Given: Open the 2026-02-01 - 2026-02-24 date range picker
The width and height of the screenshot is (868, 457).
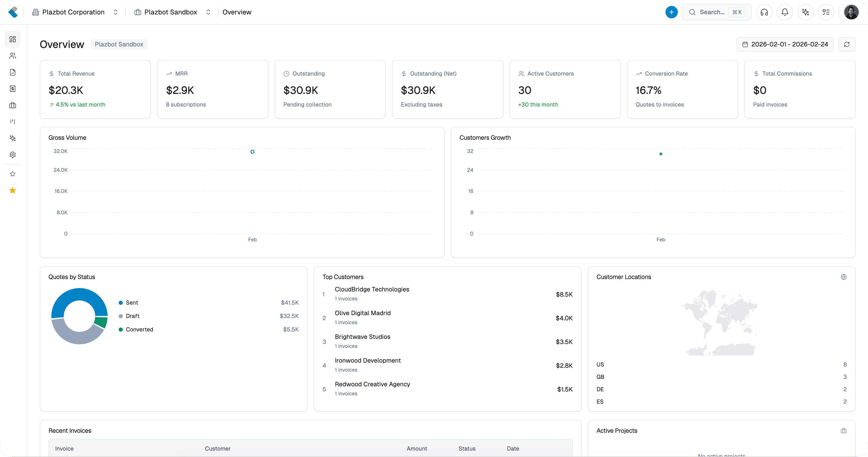Looking at the screenshot, I should [785, 44].
